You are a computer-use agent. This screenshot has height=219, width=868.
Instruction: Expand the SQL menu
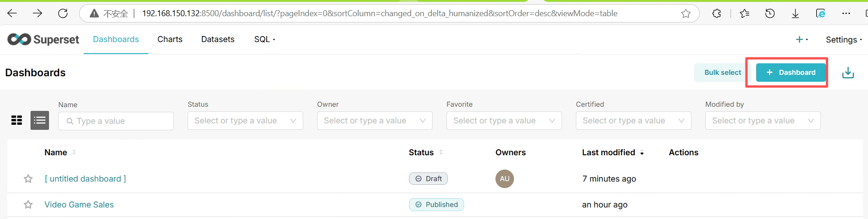[264, 39]
